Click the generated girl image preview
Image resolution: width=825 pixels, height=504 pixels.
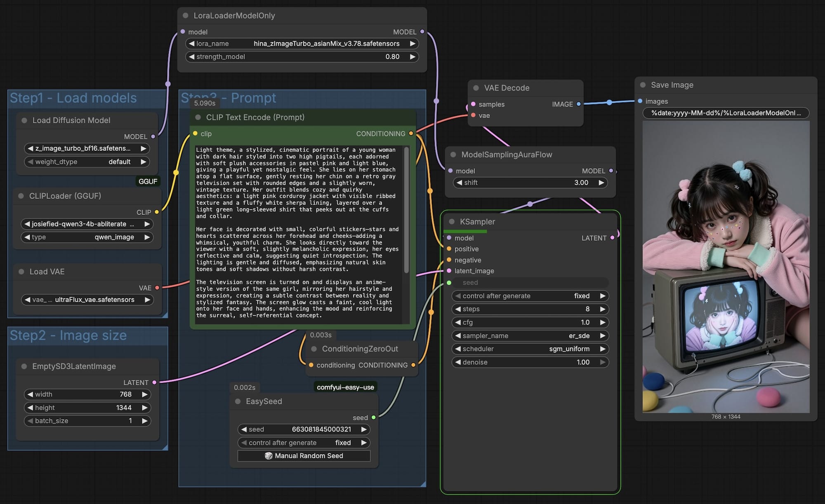[726, 267]
